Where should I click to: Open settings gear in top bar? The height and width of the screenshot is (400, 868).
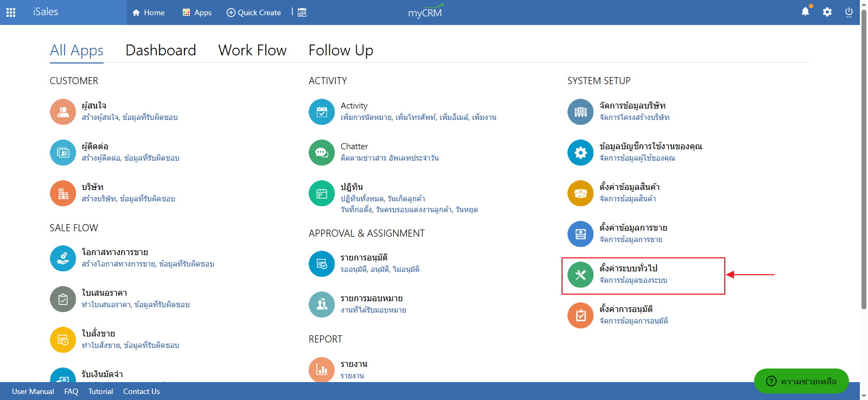(x=827, y=12)
